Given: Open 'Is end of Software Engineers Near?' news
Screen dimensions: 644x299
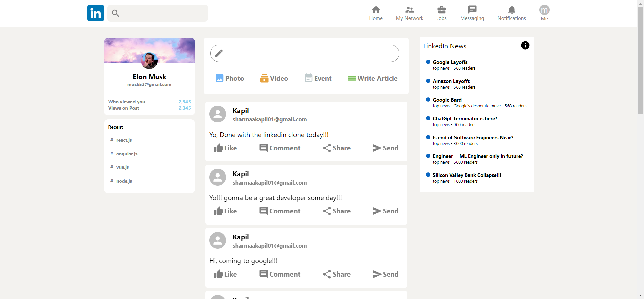Looking at the screenshot, I should (x=470, y=140).
